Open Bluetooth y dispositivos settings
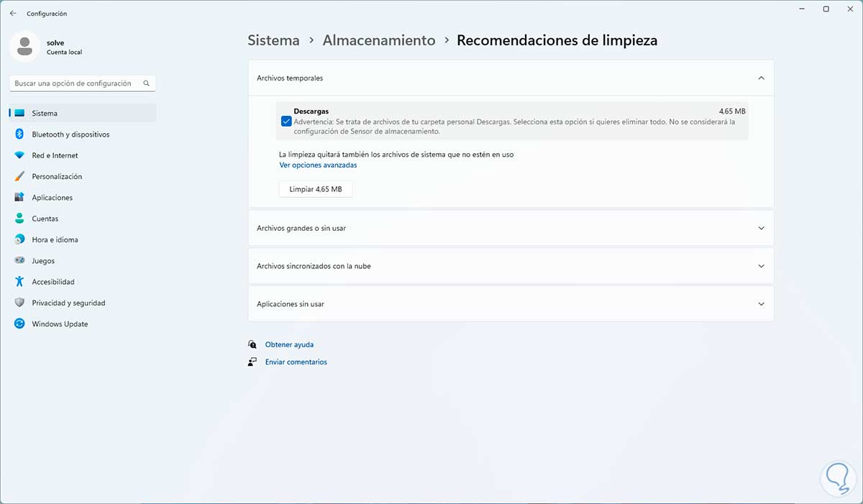Image resolution: width=863 pixels, height=504 pixels. (83, 134)
